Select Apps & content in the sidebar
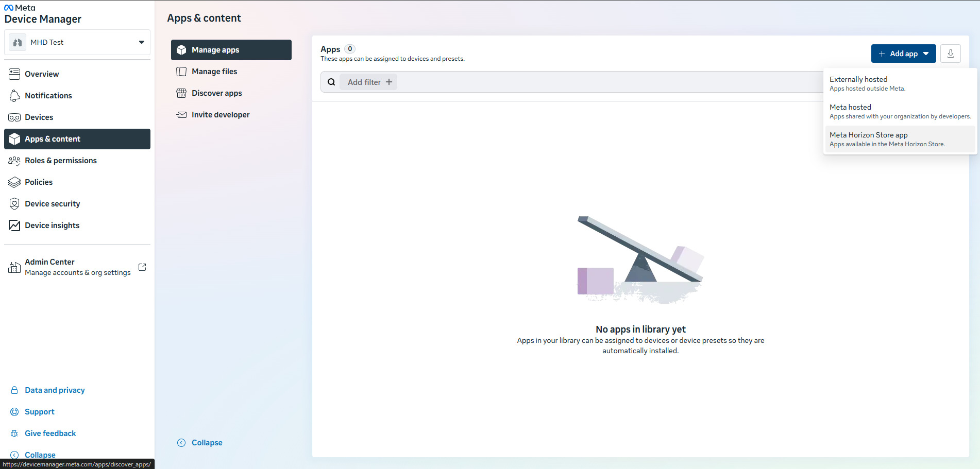The width and height of the screenshot is (980, 469). [77, 139]
